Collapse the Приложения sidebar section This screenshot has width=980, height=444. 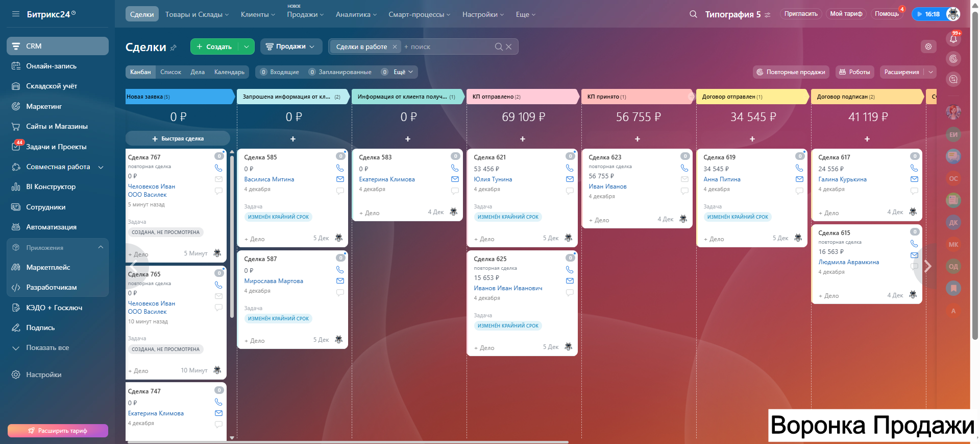pyautogui.click(x=101, y=247)
